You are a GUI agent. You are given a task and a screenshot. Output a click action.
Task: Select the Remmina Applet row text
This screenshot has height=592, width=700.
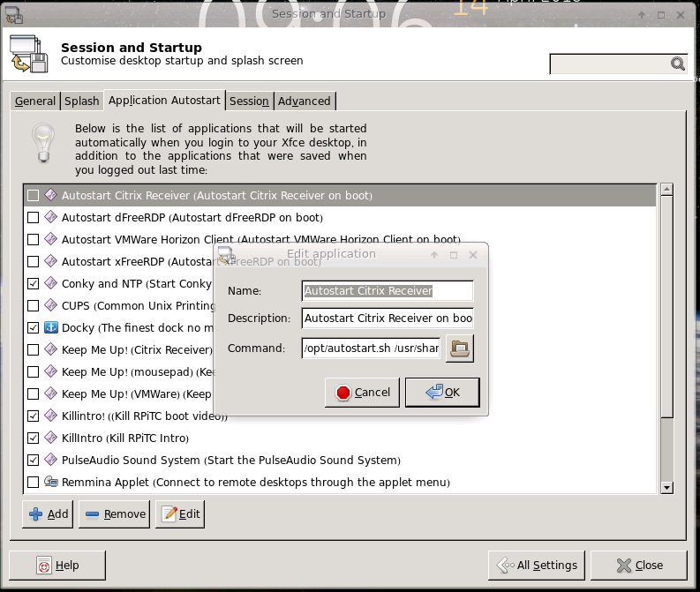pos(256,483)
